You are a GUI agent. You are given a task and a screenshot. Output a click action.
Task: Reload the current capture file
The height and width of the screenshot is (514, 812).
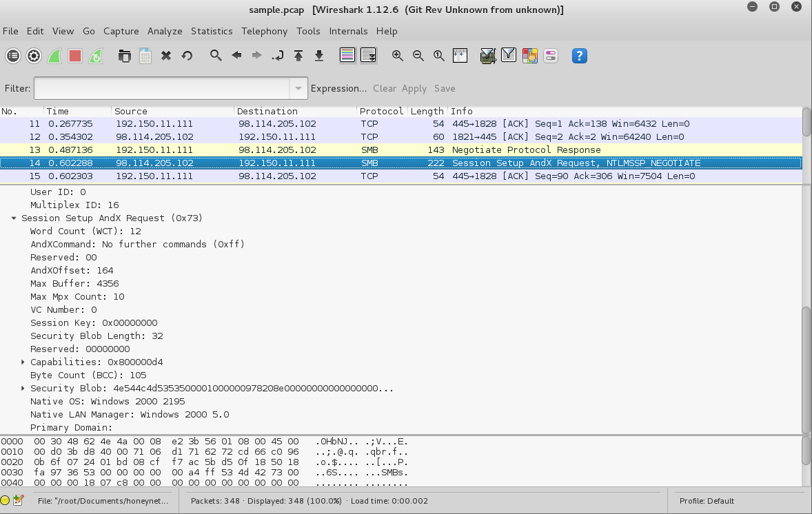tap(187, 56)
